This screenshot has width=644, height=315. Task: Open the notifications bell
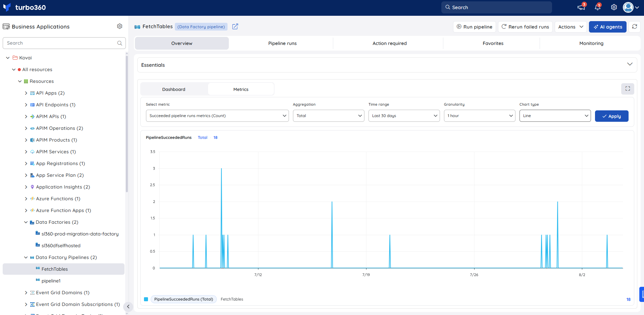click(x=598, y=7)
